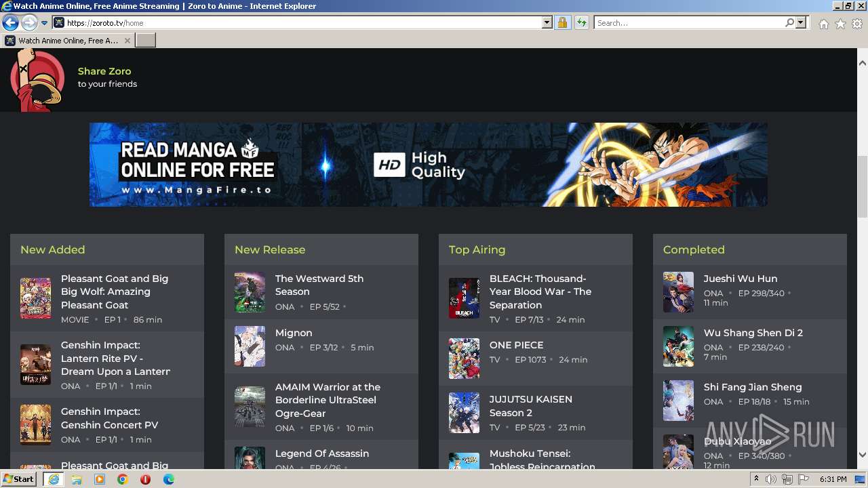Click the volume speaker tray icon
The width and height of the screenshot is (868, 488).
(771, 479)
